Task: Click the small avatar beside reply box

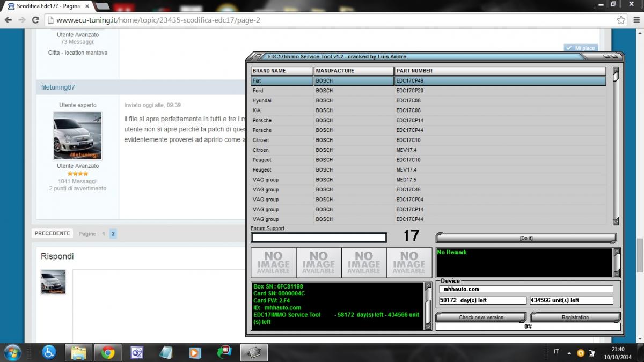Action: coord(53,282)
